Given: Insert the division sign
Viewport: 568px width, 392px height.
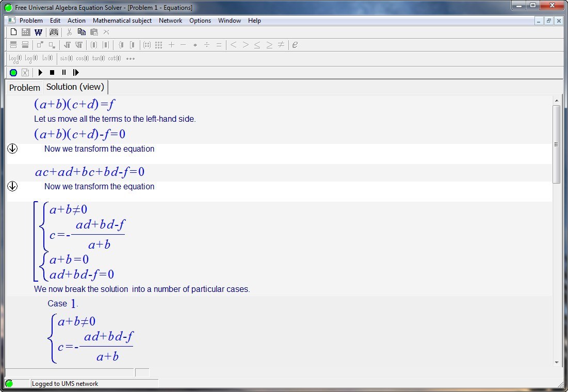Looking at the screenshot, I should coord(207,45).
